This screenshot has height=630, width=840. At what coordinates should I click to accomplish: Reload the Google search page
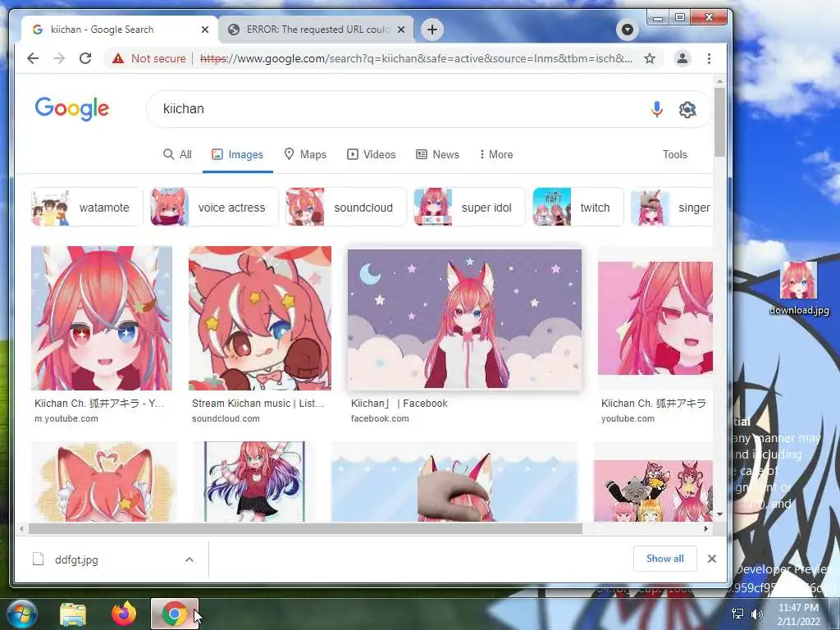point(85,58)
